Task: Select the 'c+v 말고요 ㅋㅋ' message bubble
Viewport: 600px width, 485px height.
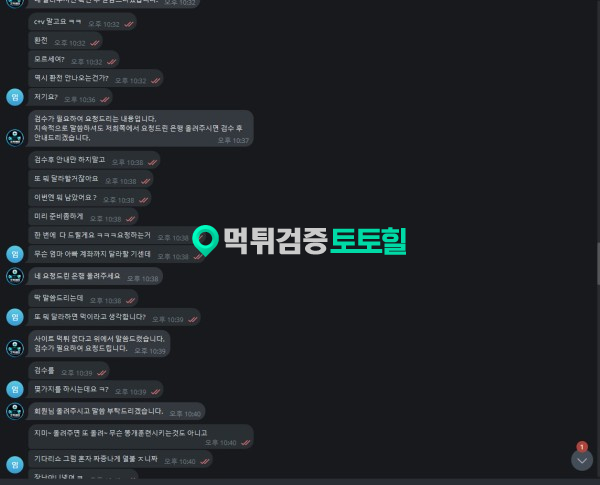Action: pyautogui.click(x=82, y=22)
